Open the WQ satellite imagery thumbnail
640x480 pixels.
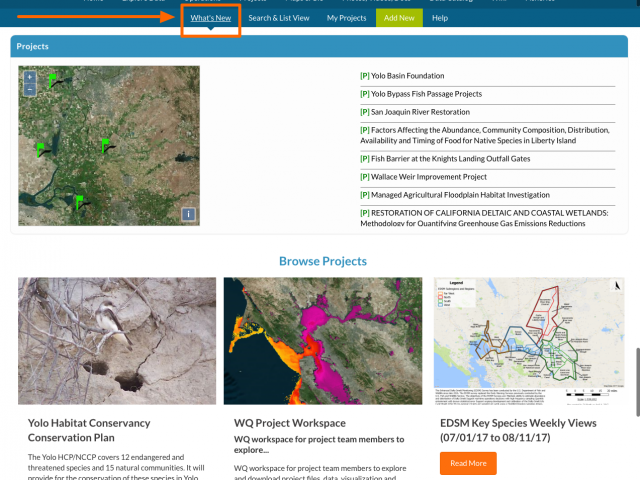pyautogui.click(x=323, y=341)
